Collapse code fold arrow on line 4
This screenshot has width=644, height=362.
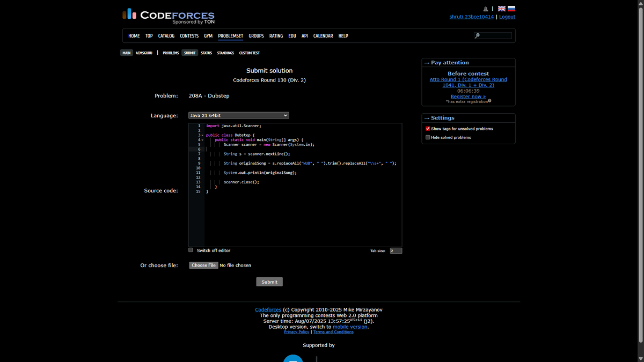(x=202, y=140)
